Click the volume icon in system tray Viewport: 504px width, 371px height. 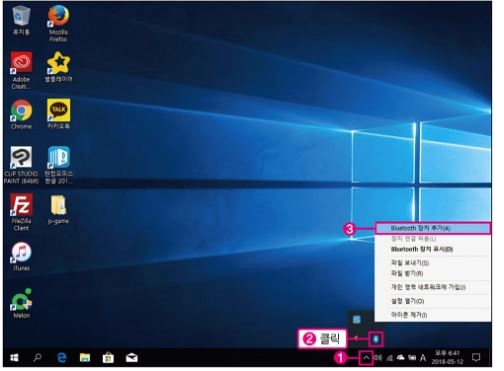point(378,358)
